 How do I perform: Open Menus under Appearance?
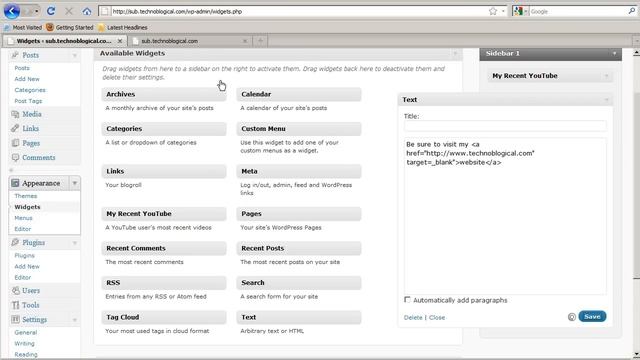[23, 218]
